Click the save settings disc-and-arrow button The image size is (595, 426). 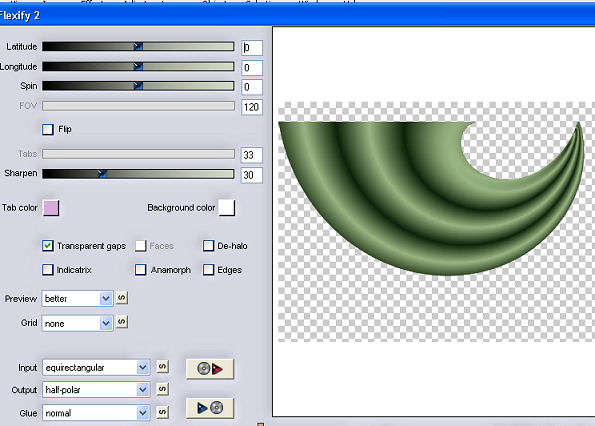210,369
